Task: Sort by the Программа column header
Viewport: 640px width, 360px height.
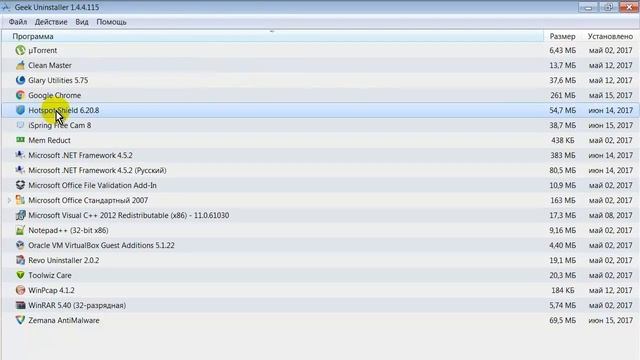Action: (273, 36)
